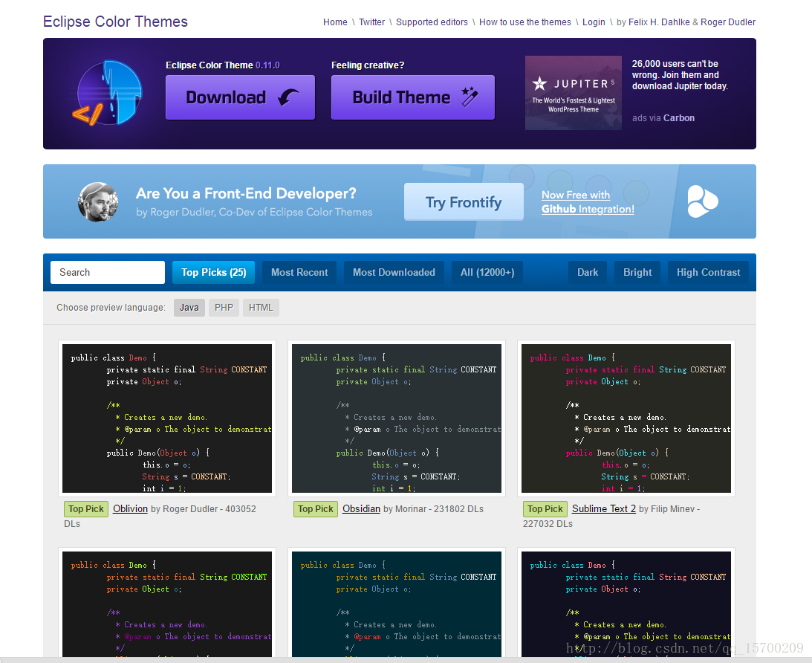Switch to the Most Recent tab
This screenshot has height=663, width=812.
coord(299,273)
